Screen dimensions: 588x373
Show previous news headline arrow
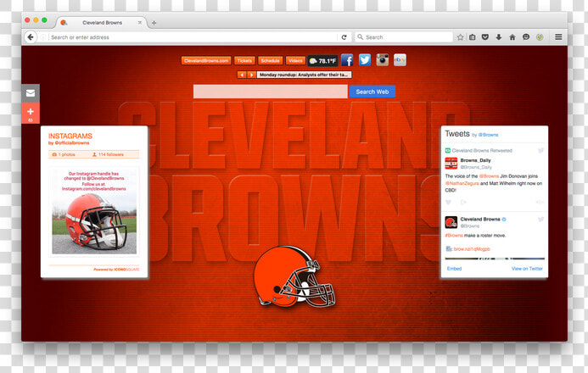tap(243, 75)
